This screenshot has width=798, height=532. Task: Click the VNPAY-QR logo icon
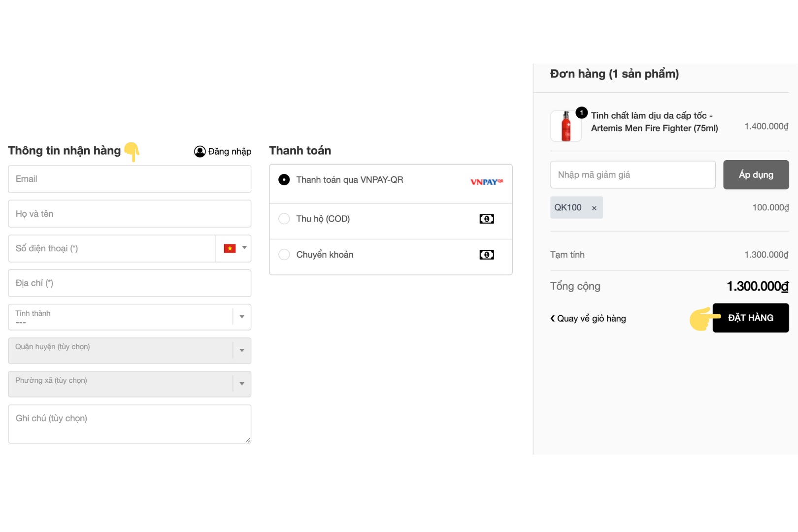[x=486, y=182]
